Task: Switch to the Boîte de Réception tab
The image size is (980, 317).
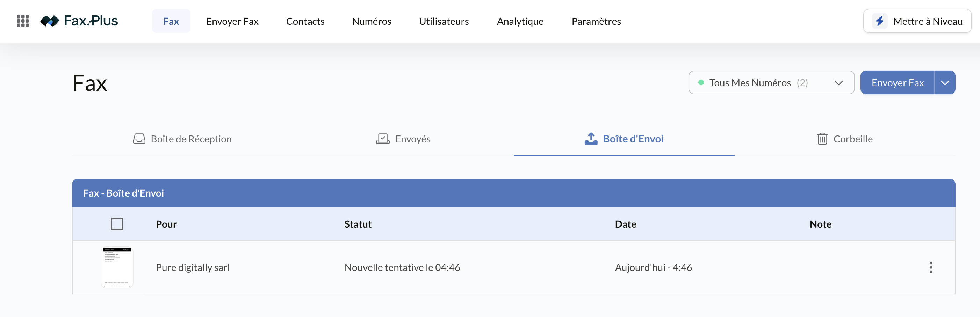Action: (182, 139)
